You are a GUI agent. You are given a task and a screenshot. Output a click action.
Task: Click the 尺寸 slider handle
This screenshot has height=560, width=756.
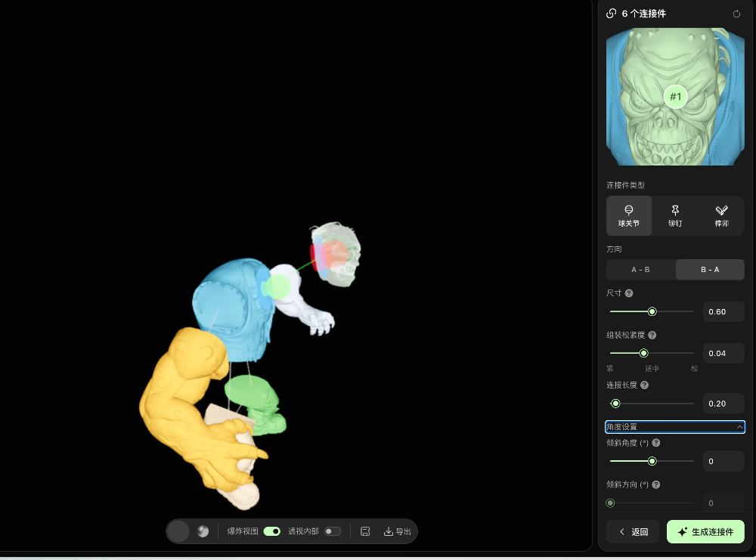click(x=652, y=312)
